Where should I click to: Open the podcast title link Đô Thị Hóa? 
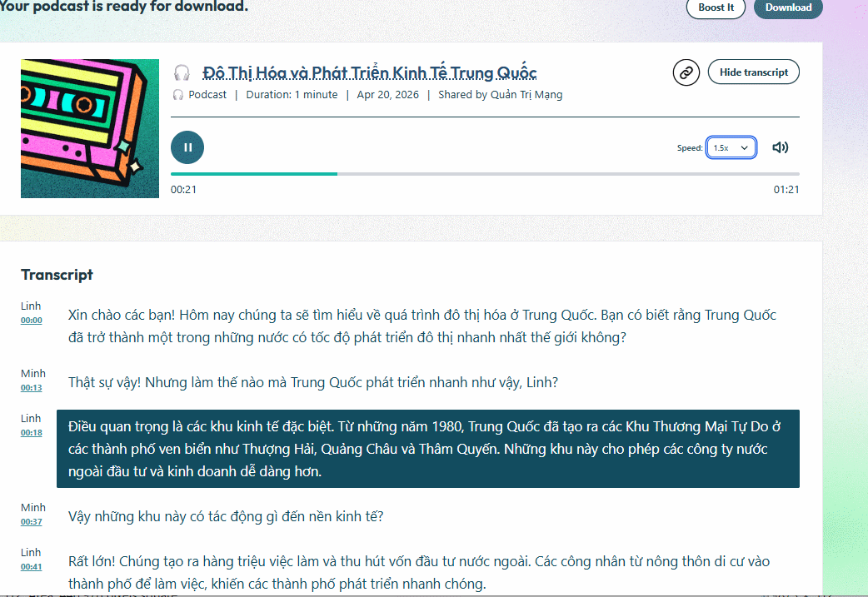tap(369, 72)
